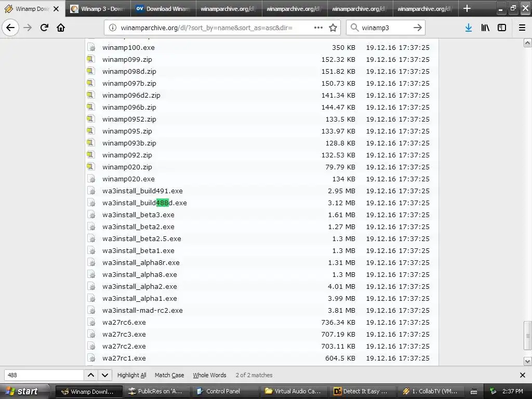Viewport: 532px width, 399px height.
Task: Open a new tab with plus button
Action: pyautogui.click(x=467, y=8)
